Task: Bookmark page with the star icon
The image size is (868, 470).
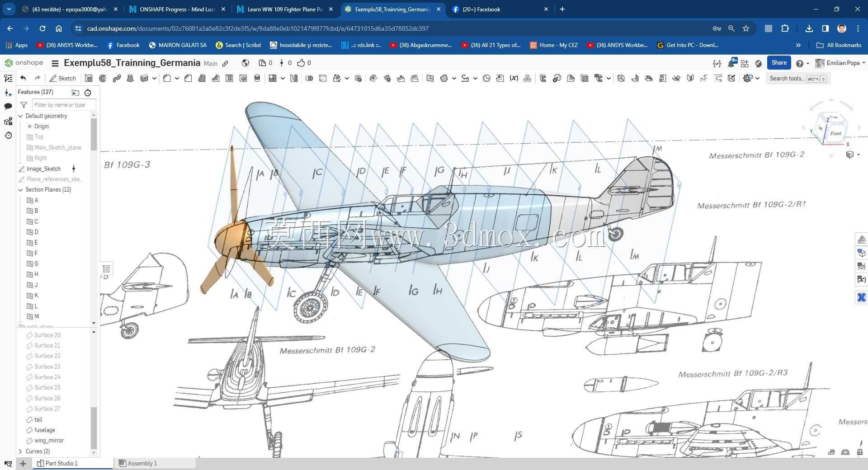Action: point(746,28)
